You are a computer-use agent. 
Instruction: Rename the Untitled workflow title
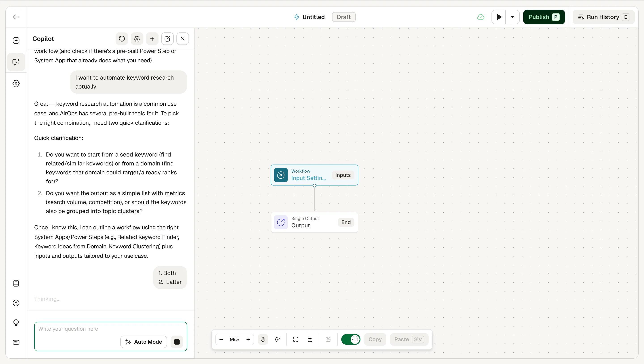pyautogui.click(x=314, y=17)
